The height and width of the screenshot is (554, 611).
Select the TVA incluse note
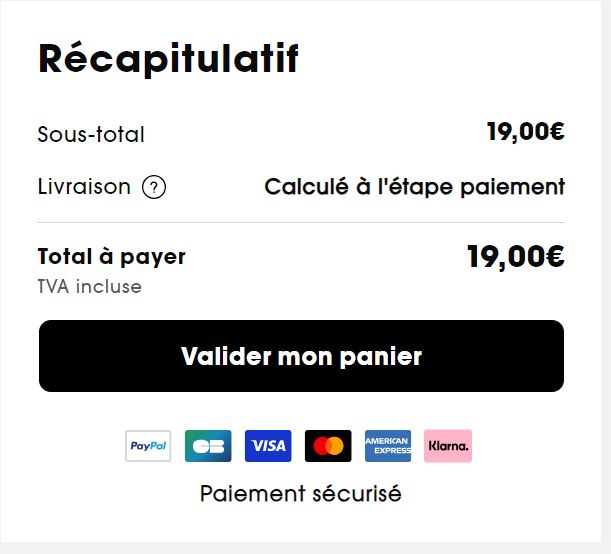[89, 287]
